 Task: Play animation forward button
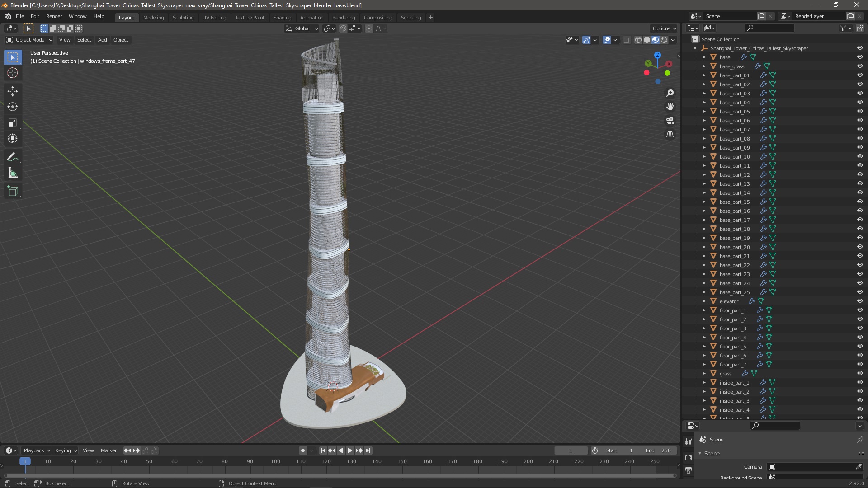350,450
